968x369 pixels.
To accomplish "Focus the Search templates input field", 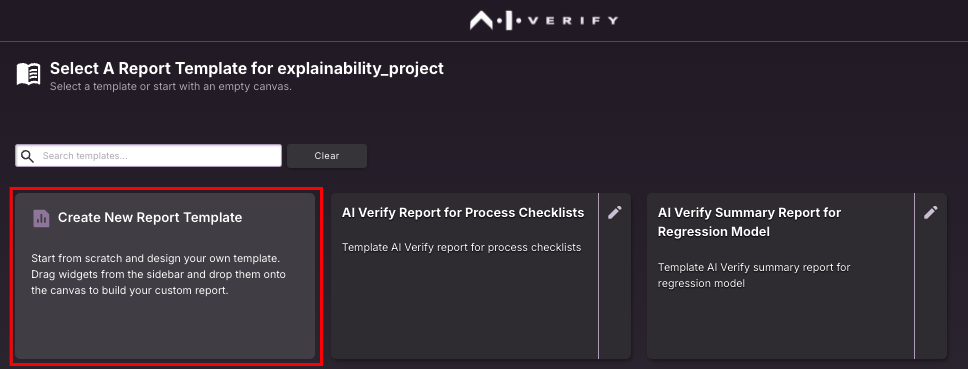I will coord(148,155).
